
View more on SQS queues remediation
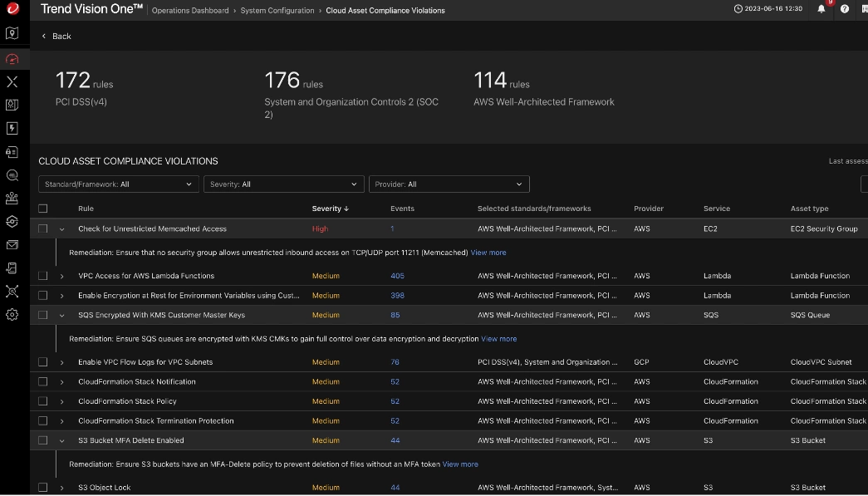coord(498,339)
